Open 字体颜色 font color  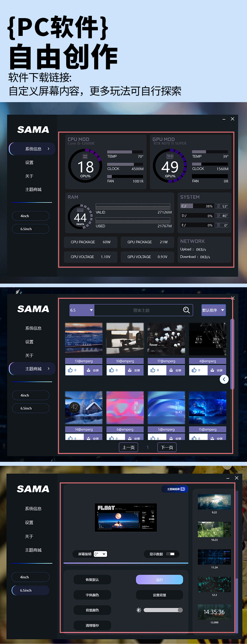coord(92,595)
